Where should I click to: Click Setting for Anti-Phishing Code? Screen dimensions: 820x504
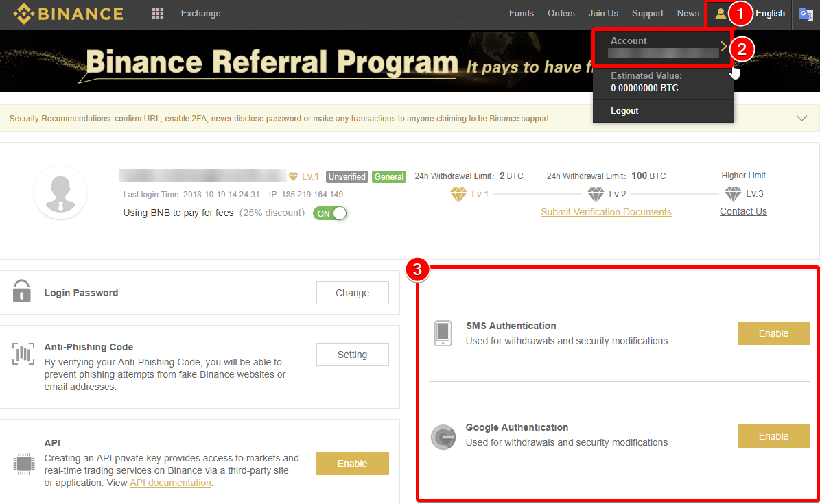(x=353, y=355)
